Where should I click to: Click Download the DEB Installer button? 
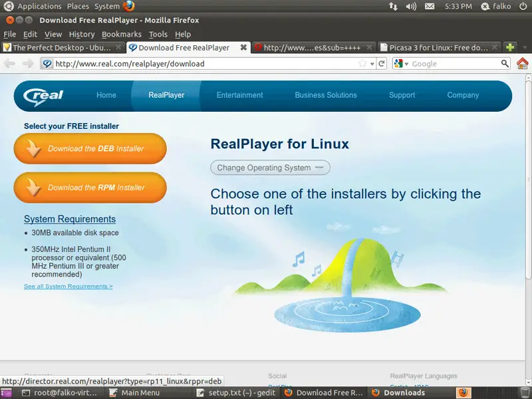(90, 148)
